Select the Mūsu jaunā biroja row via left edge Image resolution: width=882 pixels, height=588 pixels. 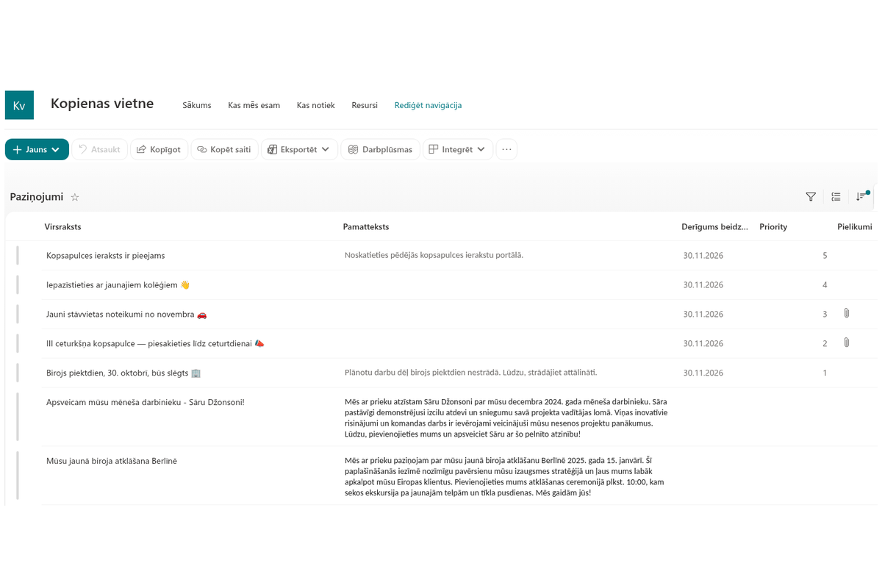18,476
